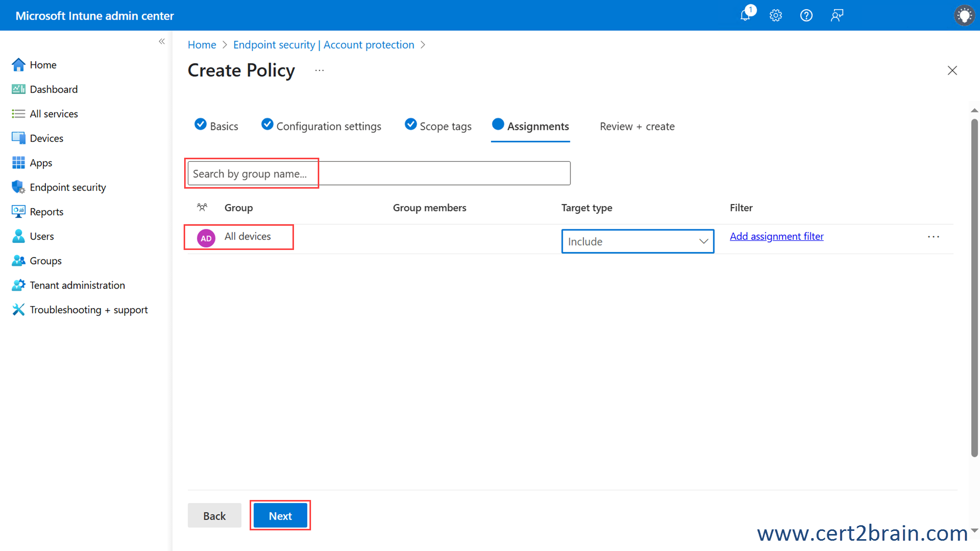Viewport: 980px width, 551px height.
Task: Open Users in the sidebar
Action: pos(42,236)
